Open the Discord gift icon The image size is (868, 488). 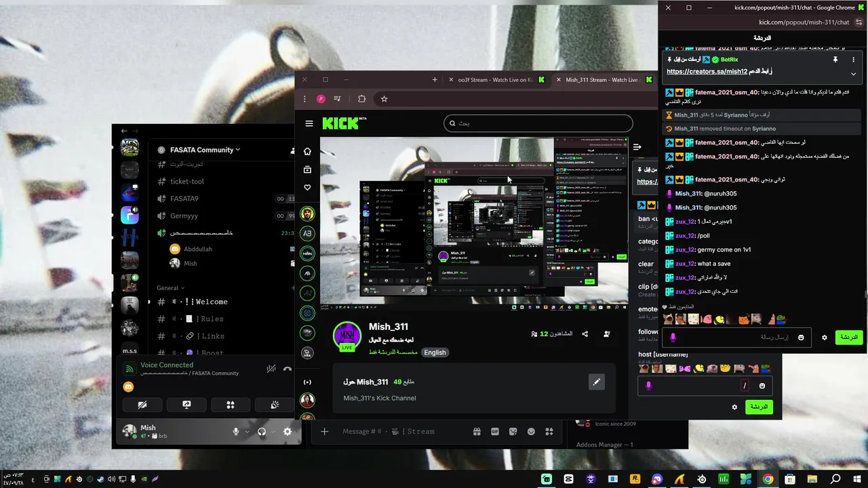pos(477,432)
